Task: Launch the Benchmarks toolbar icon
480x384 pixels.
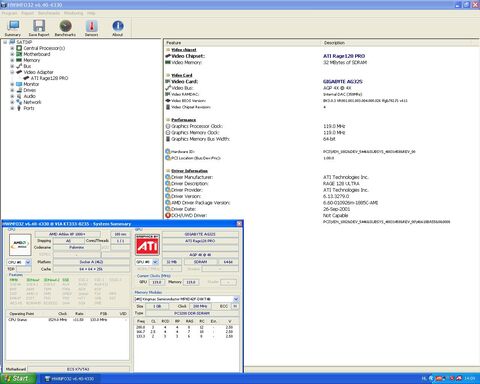Action: [65, 26]
